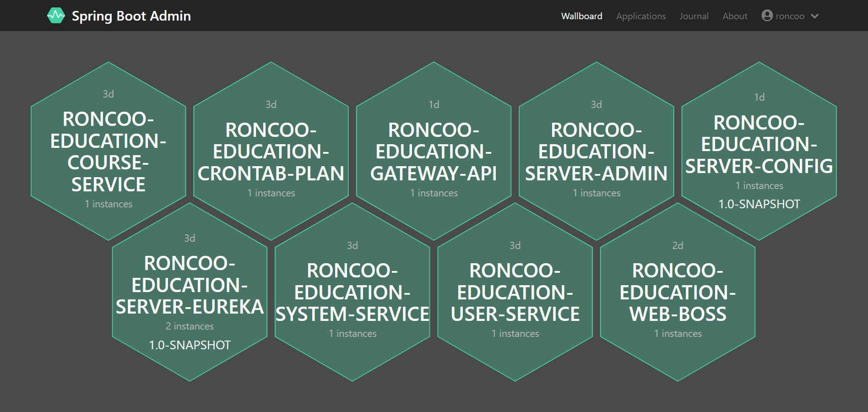
Task: Click '1 instances' under GATEWAY-API
Action: point(434,193)
